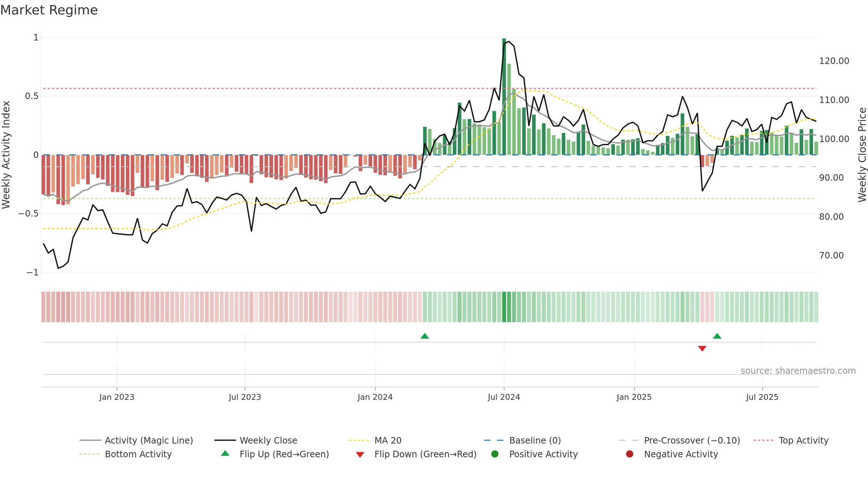Click the green circle Positive Activity legend icon
868x488 pixels.
point(495,454)
